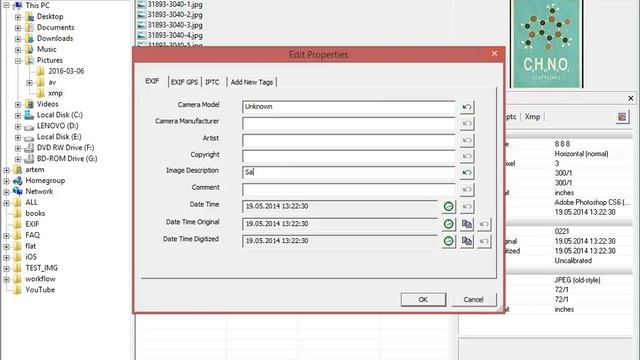Set current time for Date Time Original
This screenshot has height=360, width=640.
449,224
